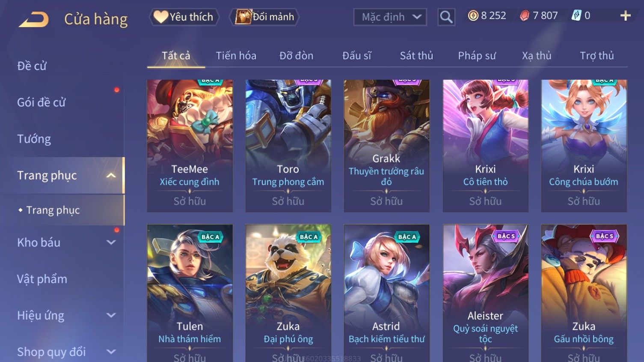
Task: Tap the plus icon to add currency
Action: [x=625, y=16]
